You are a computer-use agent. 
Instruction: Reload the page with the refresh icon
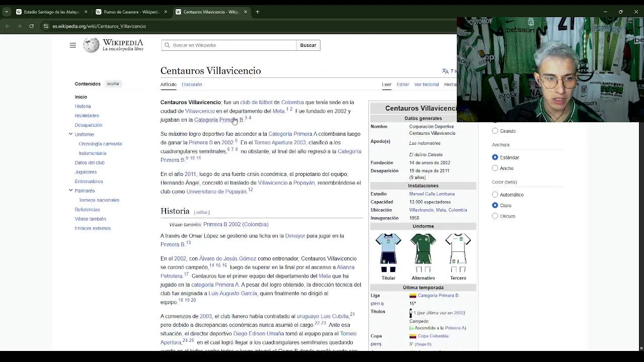point(32,26)
